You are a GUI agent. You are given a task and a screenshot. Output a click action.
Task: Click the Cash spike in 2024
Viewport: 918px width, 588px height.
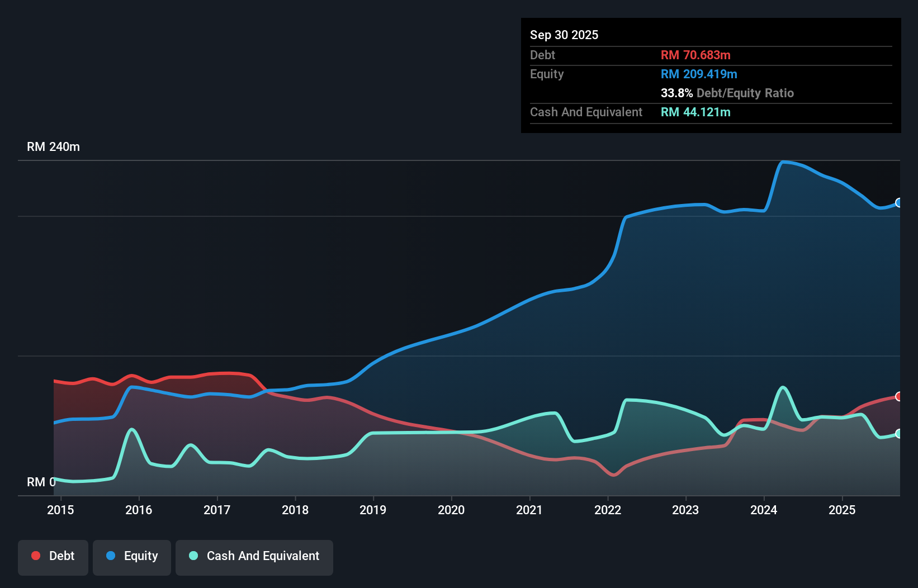(x=783, y=387)
